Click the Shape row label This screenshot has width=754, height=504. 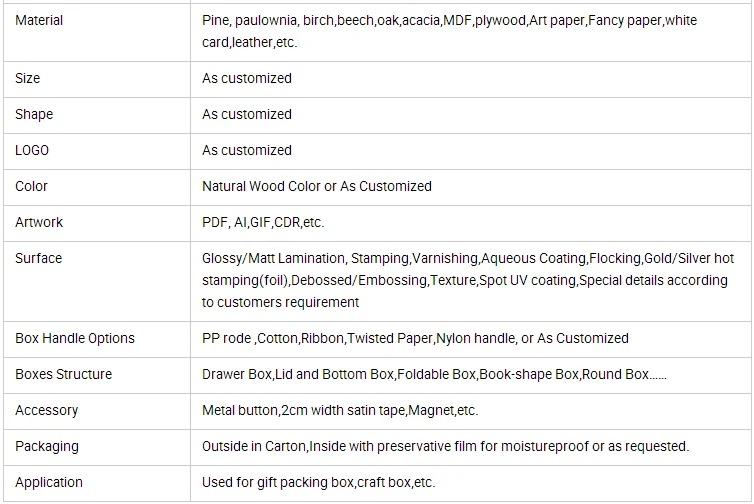34,114
